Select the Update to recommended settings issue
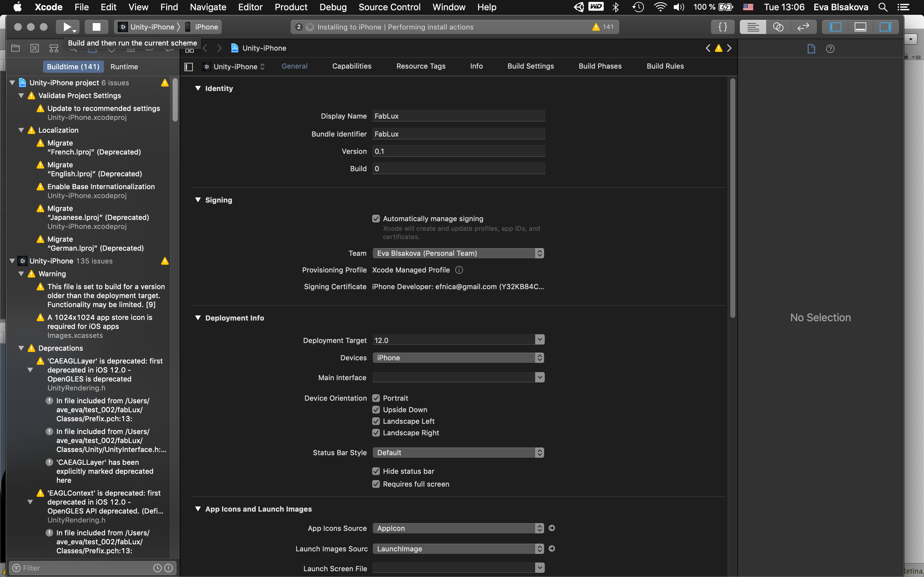Viewport: 924px width, 577px height. coord(104,108)
